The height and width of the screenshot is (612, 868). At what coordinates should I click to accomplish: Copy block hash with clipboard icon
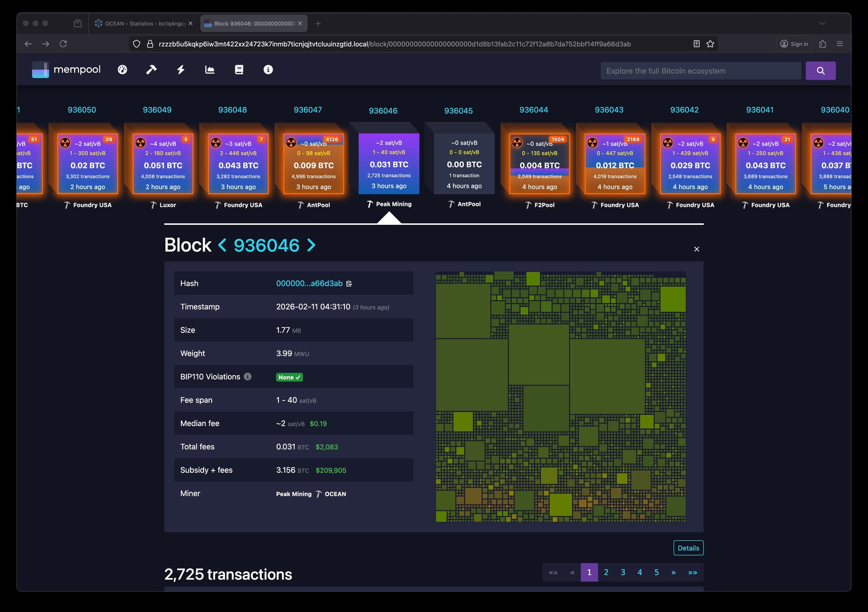coord(349,284)
